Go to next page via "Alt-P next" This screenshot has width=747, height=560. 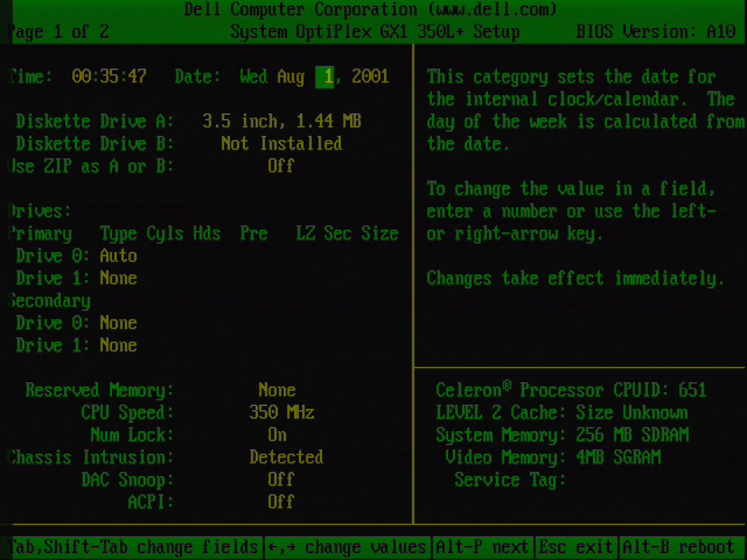pos(482,547)
